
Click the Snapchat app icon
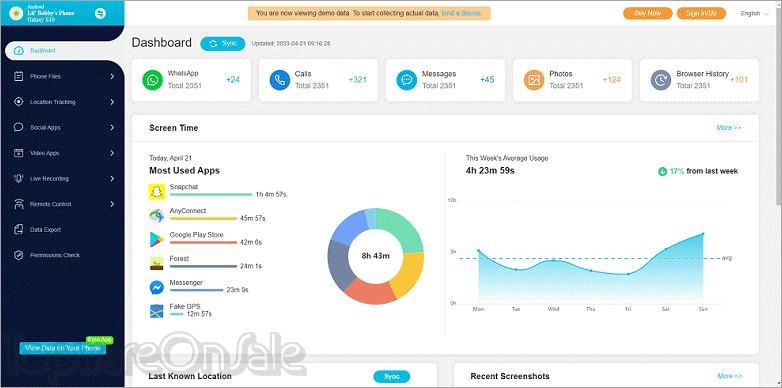point(157,192)
